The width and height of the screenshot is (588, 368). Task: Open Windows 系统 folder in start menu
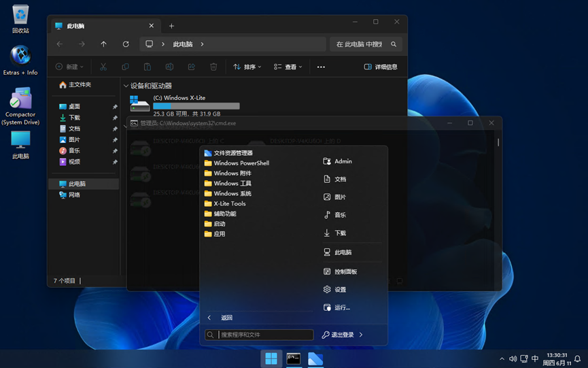click(x=228, y=194)
